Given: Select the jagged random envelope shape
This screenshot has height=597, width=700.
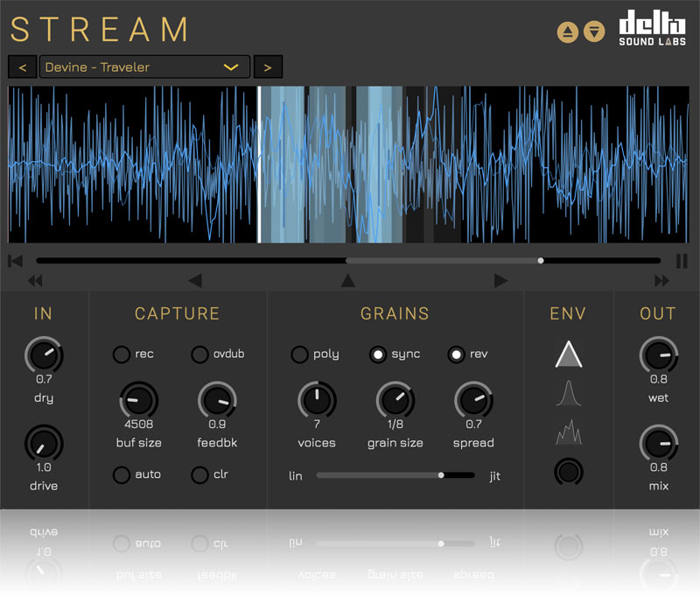Looking at the screenshot, I should pyautogui.click(x=568, y=432).
